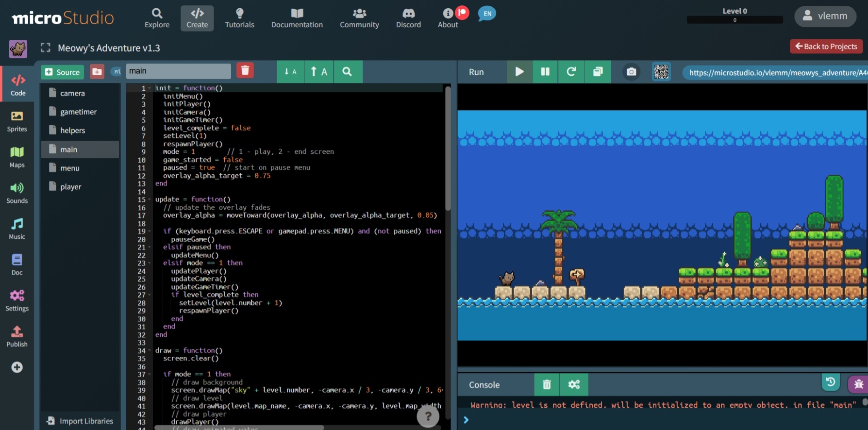Take a screenshot with camera icon

[631, 72]
